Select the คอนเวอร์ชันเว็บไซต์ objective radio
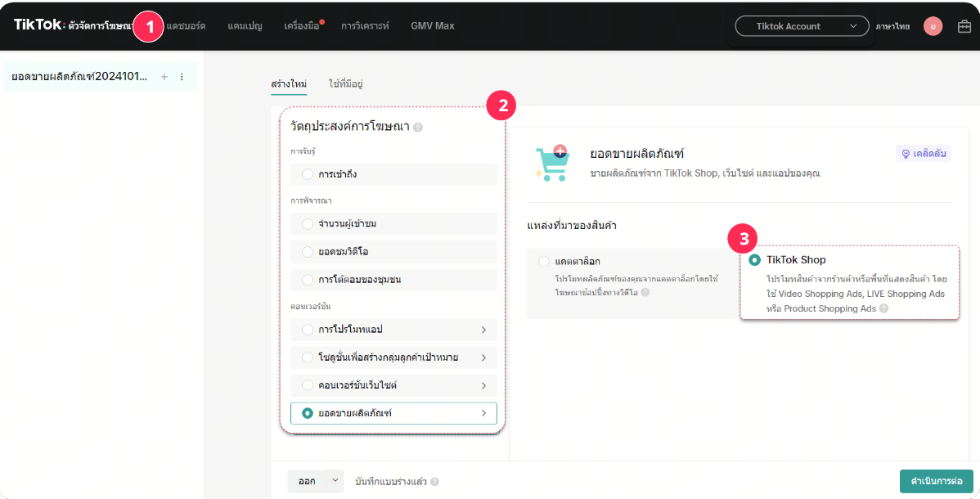The image size is (980, 499). (x=308, y=385)
